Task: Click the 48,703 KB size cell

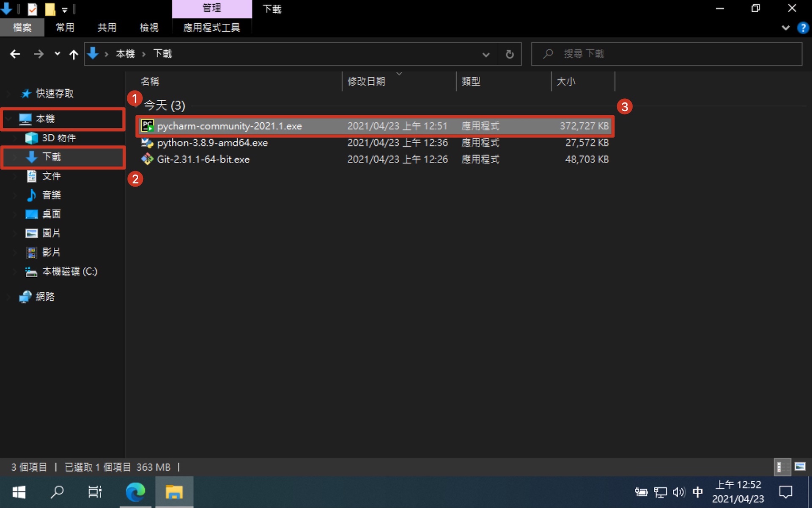Action: pyautogui.click(x=587, y=160)
